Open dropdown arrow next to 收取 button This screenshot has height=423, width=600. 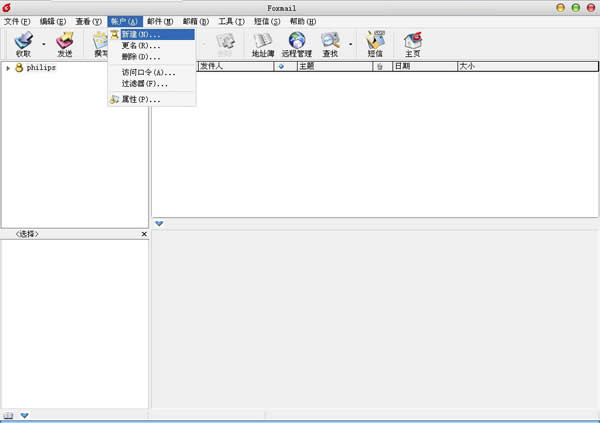(43, 44)
